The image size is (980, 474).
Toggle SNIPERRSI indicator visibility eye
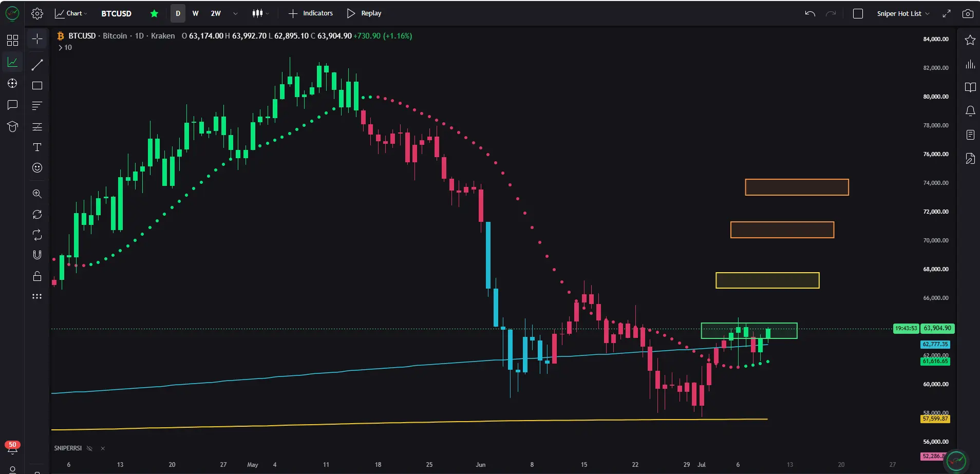89,448
